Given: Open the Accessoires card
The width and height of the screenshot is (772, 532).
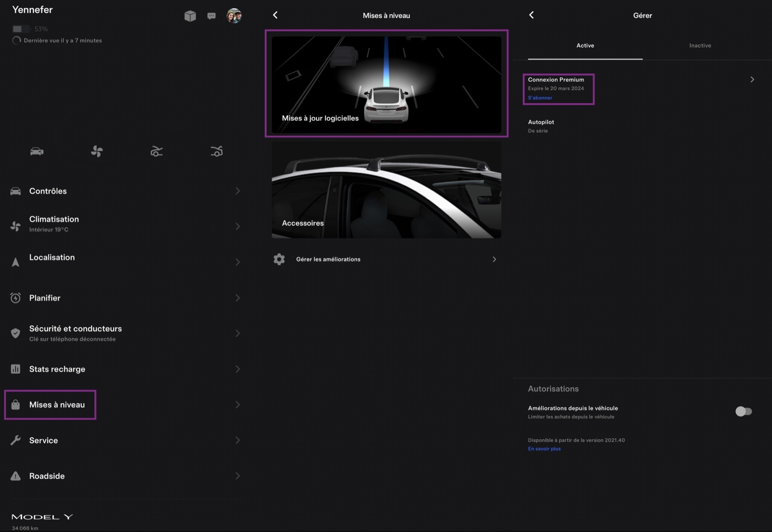Looking at the screenshot, I should [x=386, y=190].
